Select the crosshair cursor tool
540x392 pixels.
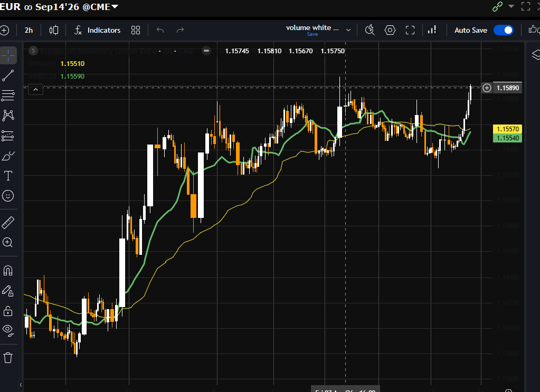8,55
